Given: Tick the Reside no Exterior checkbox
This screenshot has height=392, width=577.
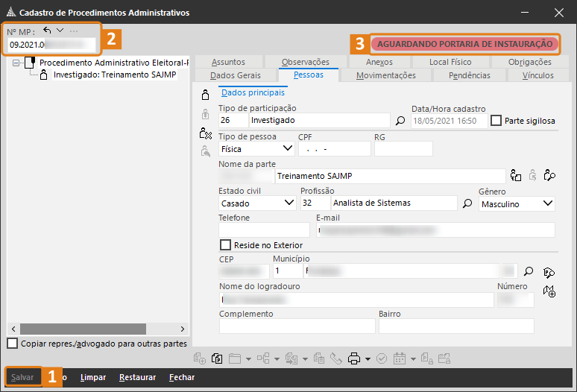Looking at the screenshot, I should click(225, 245).
